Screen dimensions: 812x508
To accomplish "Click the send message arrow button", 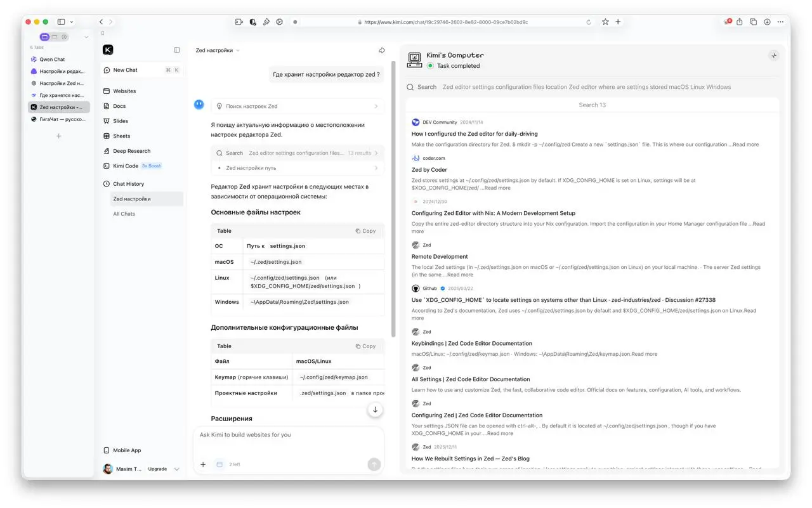I will [374, 464].
